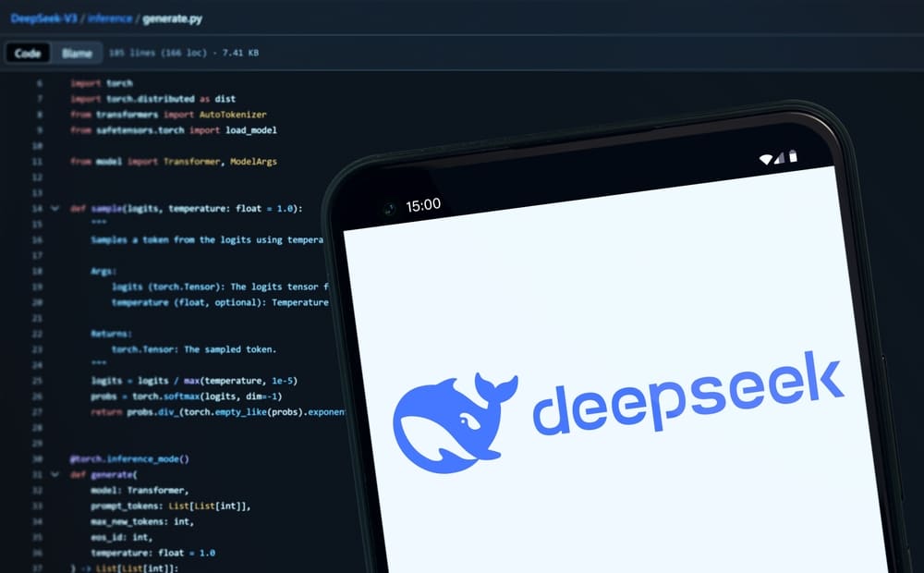
Task: Click the 'max(temperature, 1e-5)' code line
Action: pyautogui.click(x=194, y=380)
